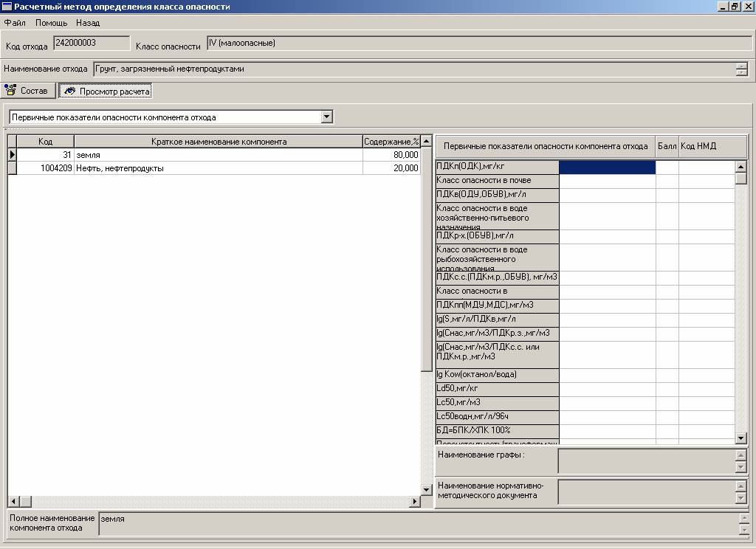Click Краткое наименование компонента column header

pyautogui.click(x=219, y=142)
